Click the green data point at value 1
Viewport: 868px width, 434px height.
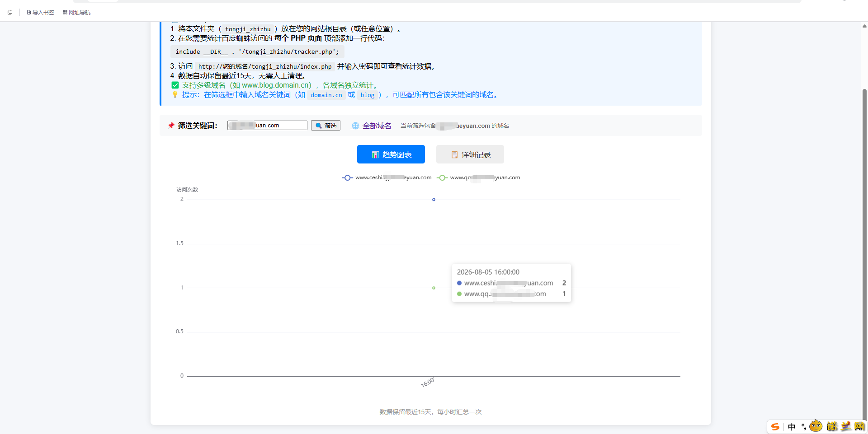[x=434, y=288]
